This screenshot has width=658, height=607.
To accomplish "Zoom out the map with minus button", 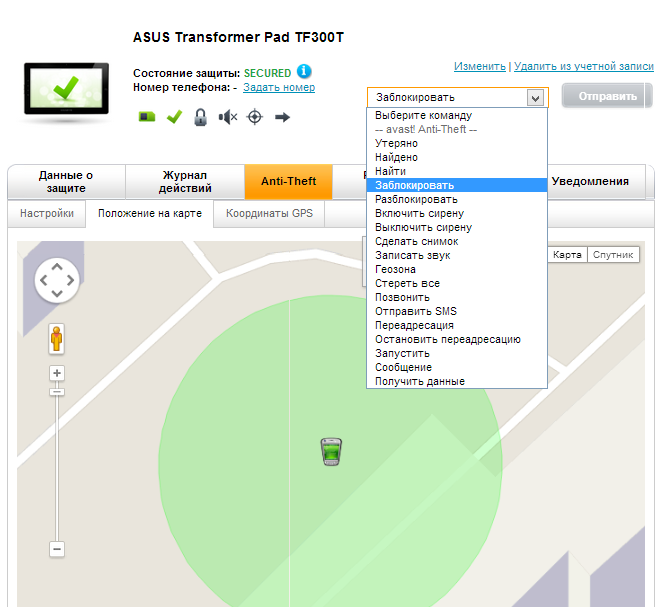I will pyautogui.click(x=57, y=549).
